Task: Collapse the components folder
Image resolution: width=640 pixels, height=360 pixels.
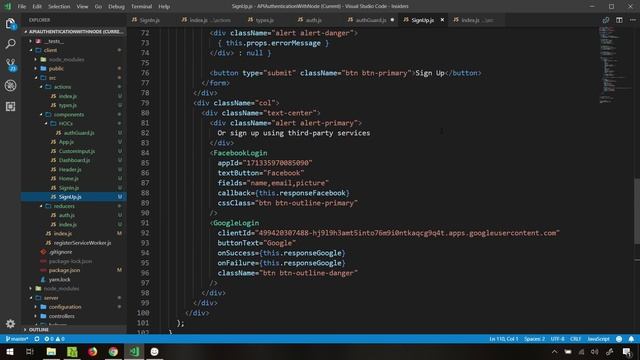Action: point(41,115)
